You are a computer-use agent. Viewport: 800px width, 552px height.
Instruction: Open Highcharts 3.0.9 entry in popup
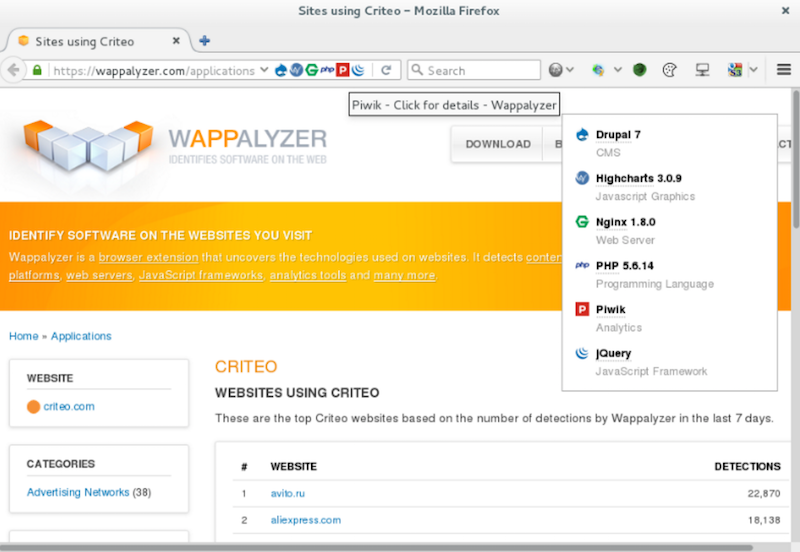coord(638,178)
